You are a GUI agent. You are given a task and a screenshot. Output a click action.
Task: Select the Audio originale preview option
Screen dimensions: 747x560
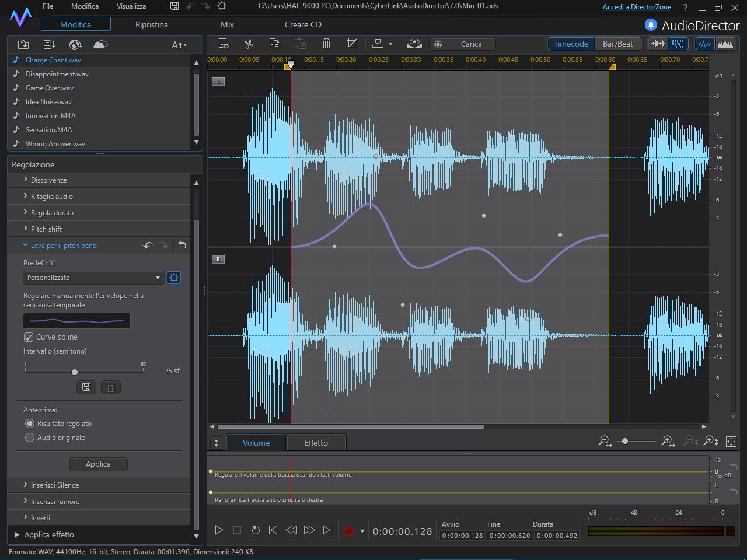(x=30, y=437)
